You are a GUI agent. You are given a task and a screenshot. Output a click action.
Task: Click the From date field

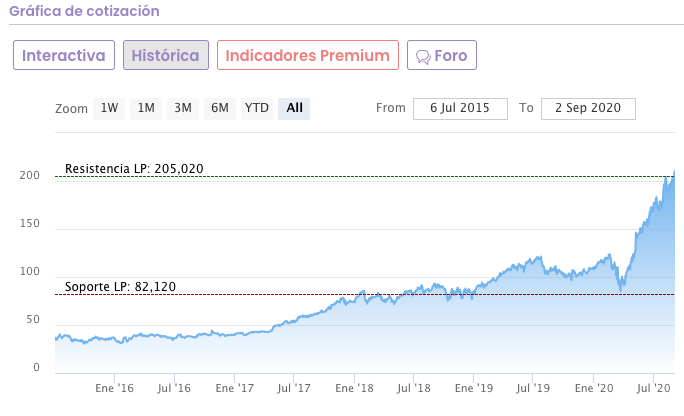coord(459,108)
